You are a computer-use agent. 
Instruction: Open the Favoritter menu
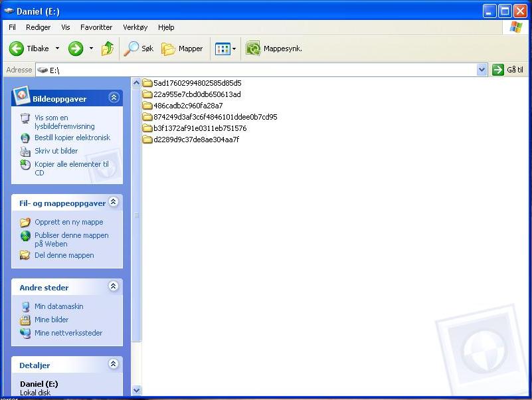(x=96, y=27)
